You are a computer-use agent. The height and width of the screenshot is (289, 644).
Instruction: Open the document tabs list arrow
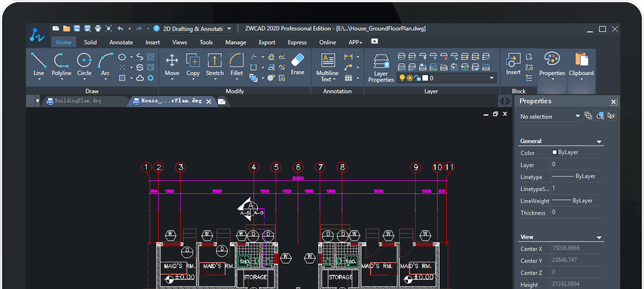pyautogui.click(x=38, y=101)
